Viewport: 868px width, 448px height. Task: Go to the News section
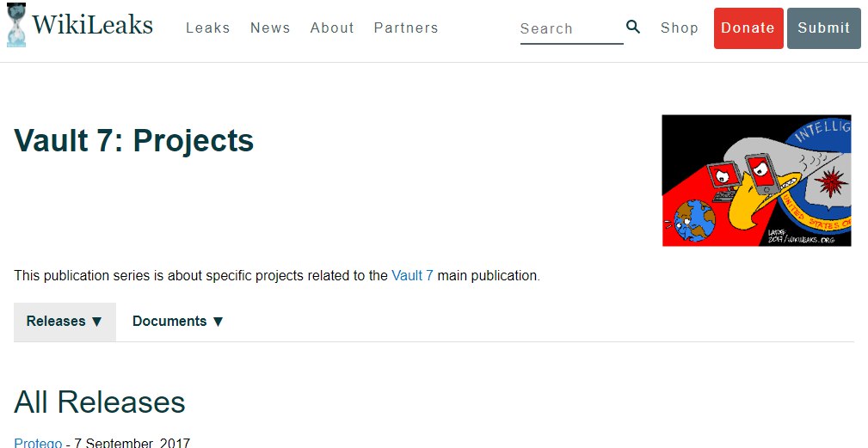point(270,28)
